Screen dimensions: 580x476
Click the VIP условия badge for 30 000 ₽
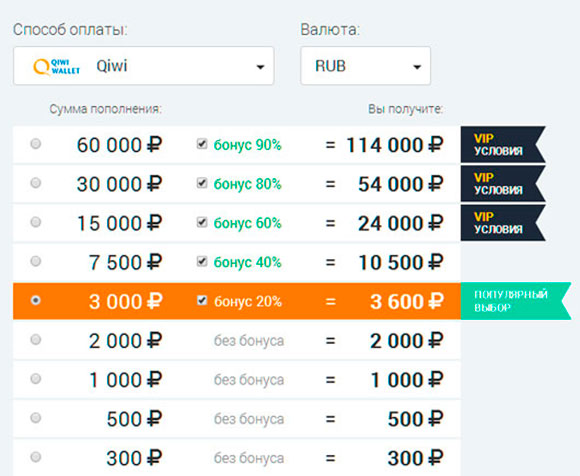pyautogui.click(x=503, y=184)
